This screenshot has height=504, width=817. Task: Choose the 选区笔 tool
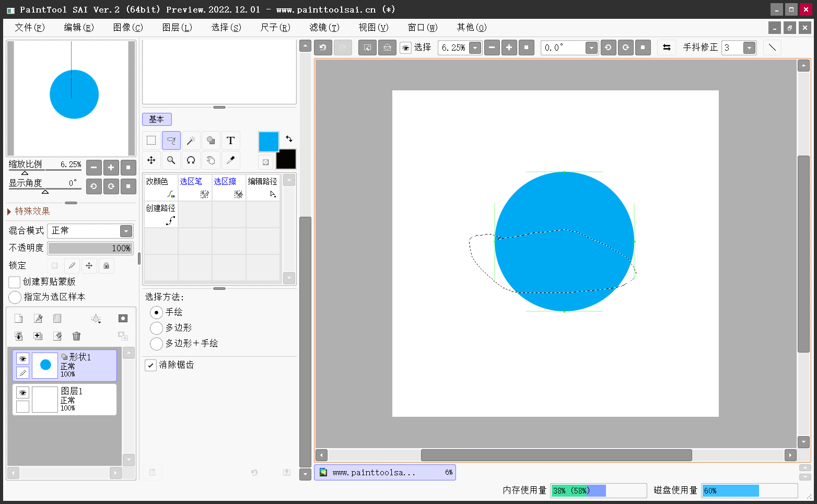pos(195,187)
